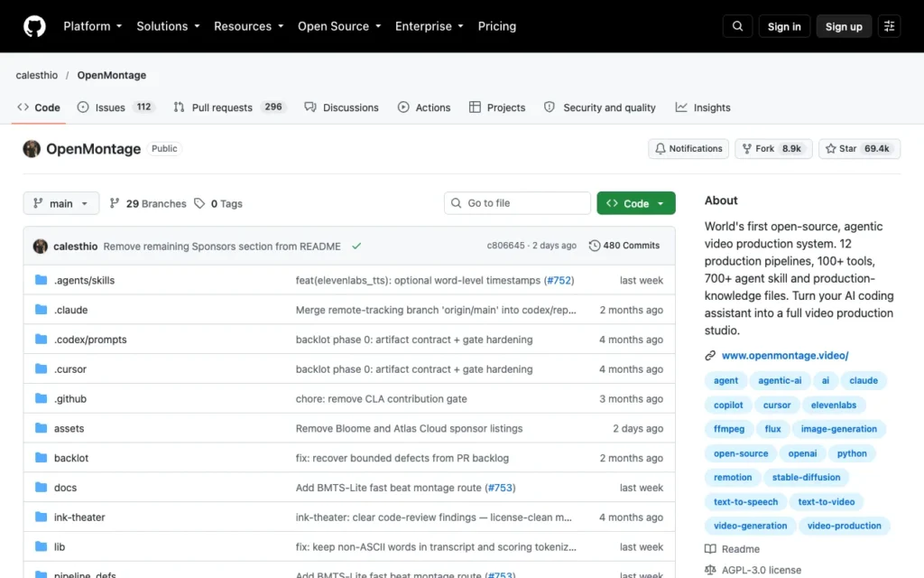Screen dimensions: 924x578
Task: Click the book icon beside Readme
Action: [x=711, y=549]
